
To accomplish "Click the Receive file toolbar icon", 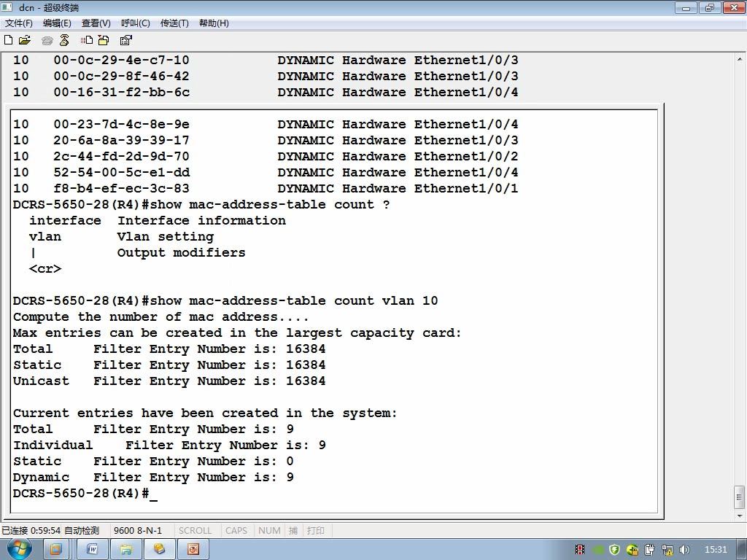I will (x=104, y=40).
